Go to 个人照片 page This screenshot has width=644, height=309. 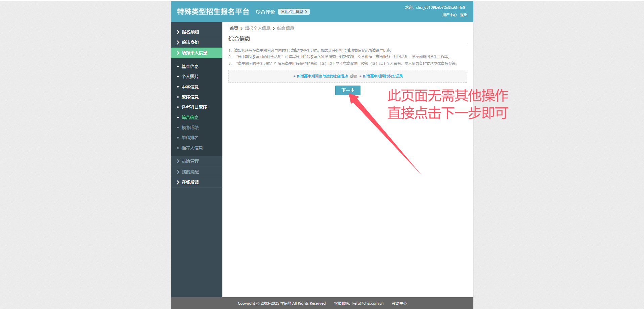pyautogui.click(x=190, y=76)
